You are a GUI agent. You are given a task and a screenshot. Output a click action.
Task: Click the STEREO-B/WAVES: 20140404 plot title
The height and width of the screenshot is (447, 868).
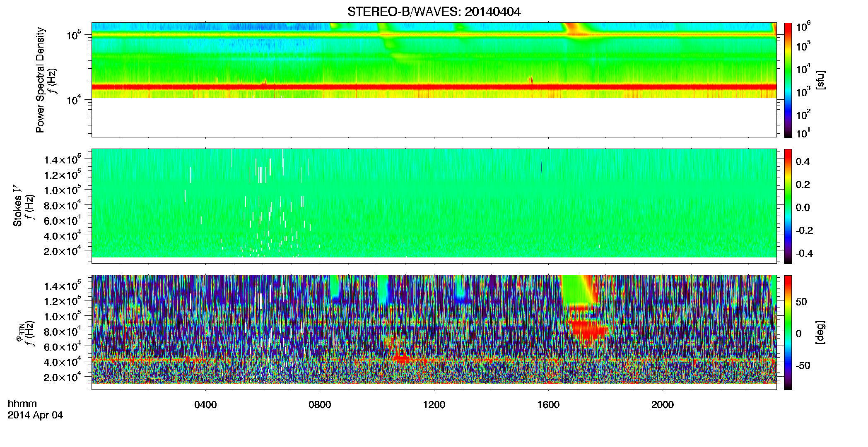point(434,12)
